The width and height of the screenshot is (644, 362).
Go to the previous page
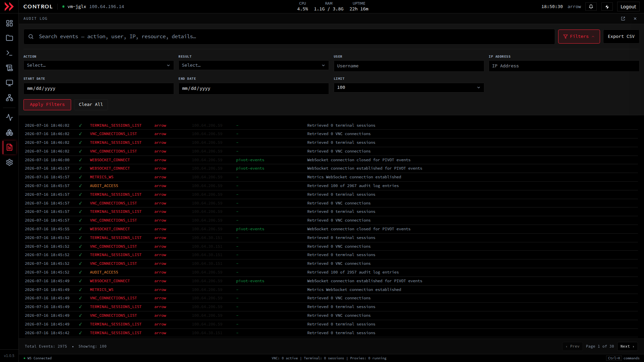click(573, 346)
